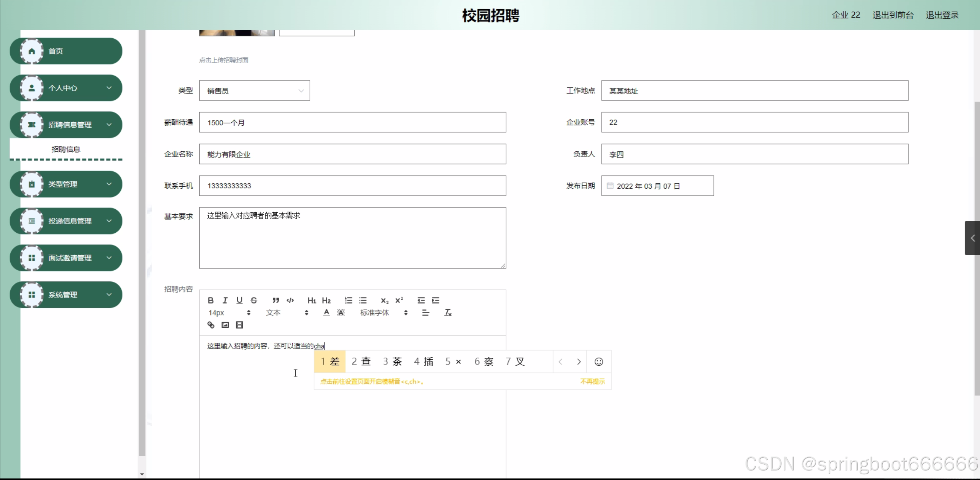Image resolution: width=980 pixels, height=480 pixels.
Task: Go to 首页 in the sidebar
Action: click(x=66, y=51)
